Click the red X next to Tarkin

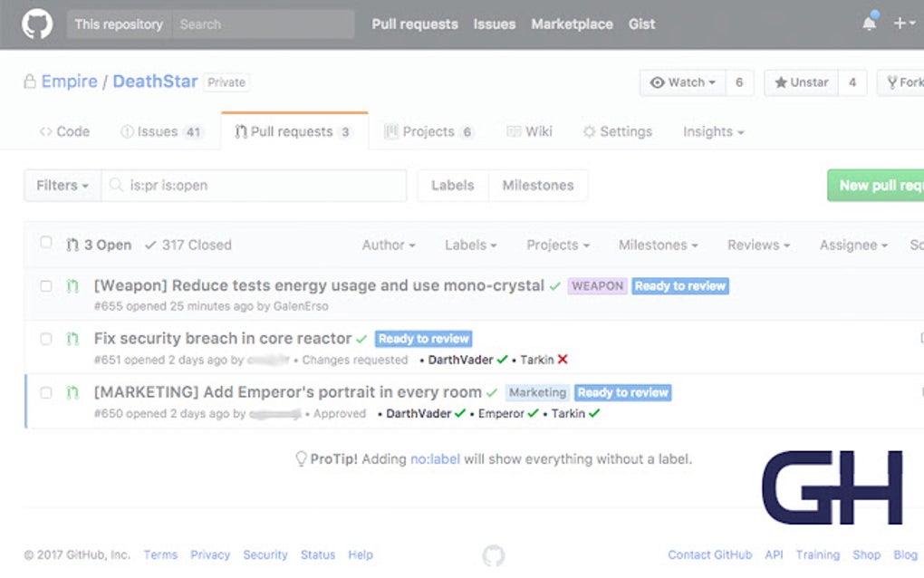563,360
